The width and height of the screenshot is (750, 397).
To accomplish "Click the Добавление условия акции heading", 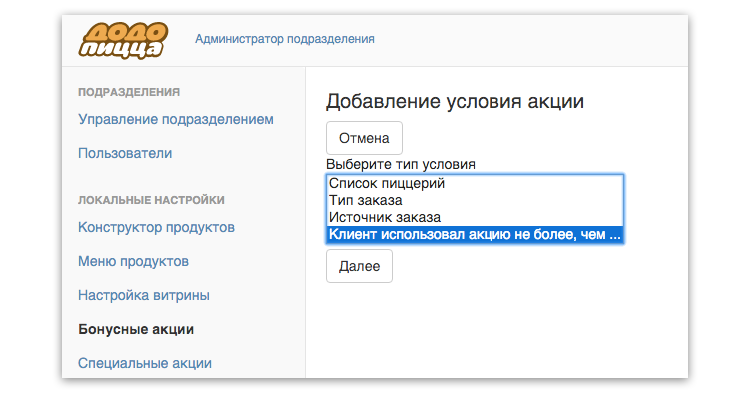I will point(454,101).
